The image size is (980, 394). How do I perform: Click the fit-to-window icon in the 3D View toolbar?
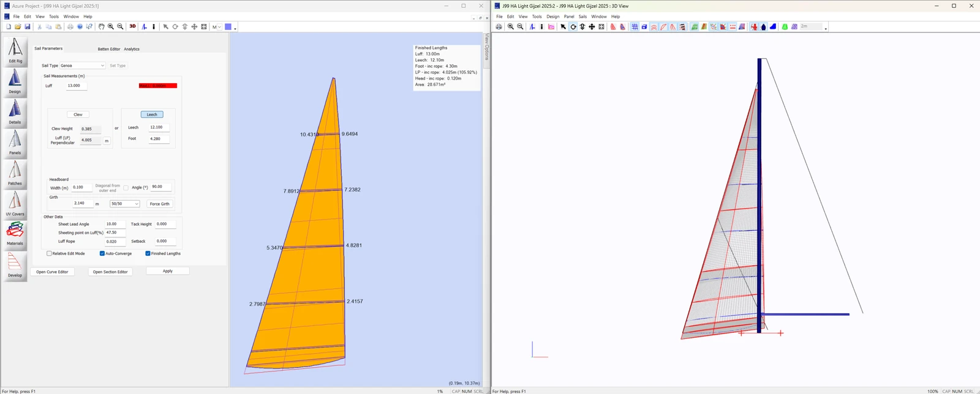click(x=601, y=27)
